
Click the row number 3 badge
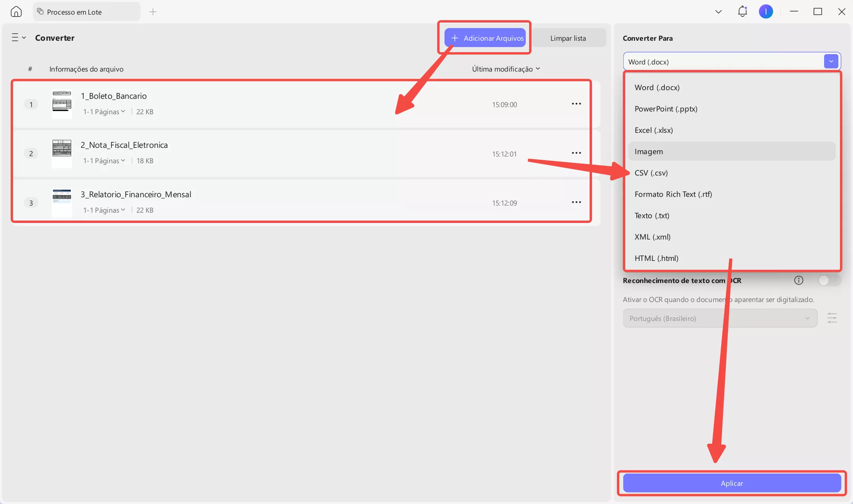click(x=31, y=203)
